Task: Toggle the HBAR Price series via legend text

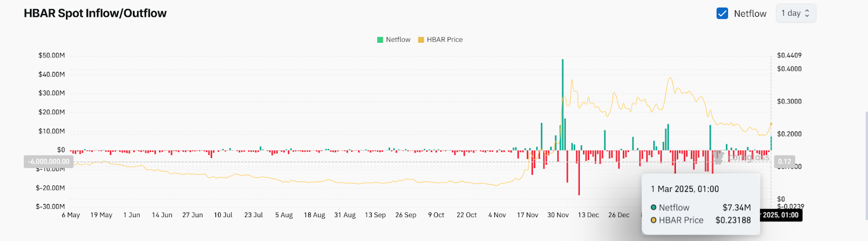Action: pyautogui.click(x=444, y=40)
